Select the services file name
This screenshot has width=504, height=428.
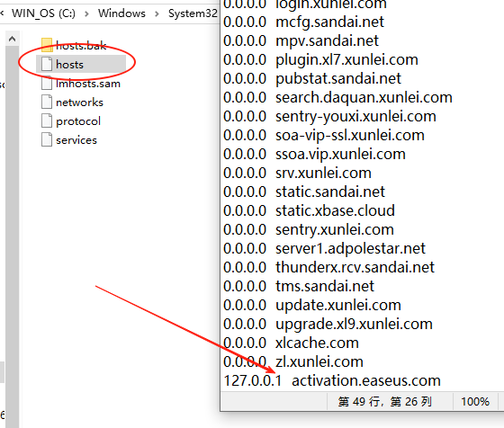coord(76,140)
